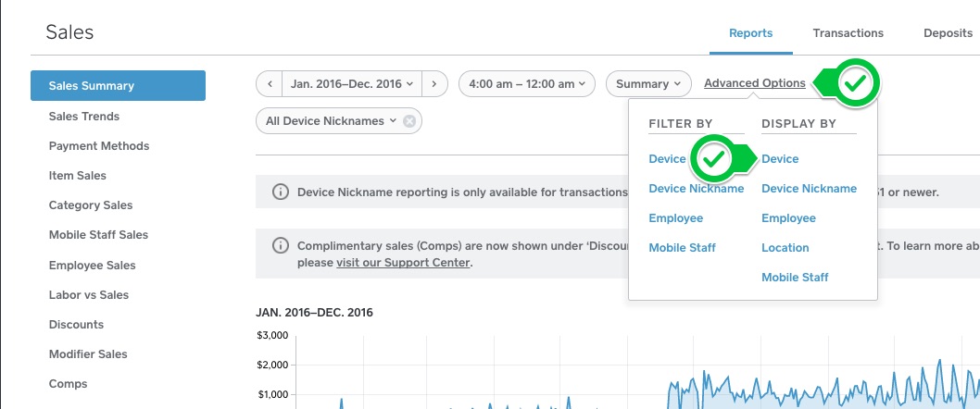Choose Employee under Filter By

click(x=675, y=218)
